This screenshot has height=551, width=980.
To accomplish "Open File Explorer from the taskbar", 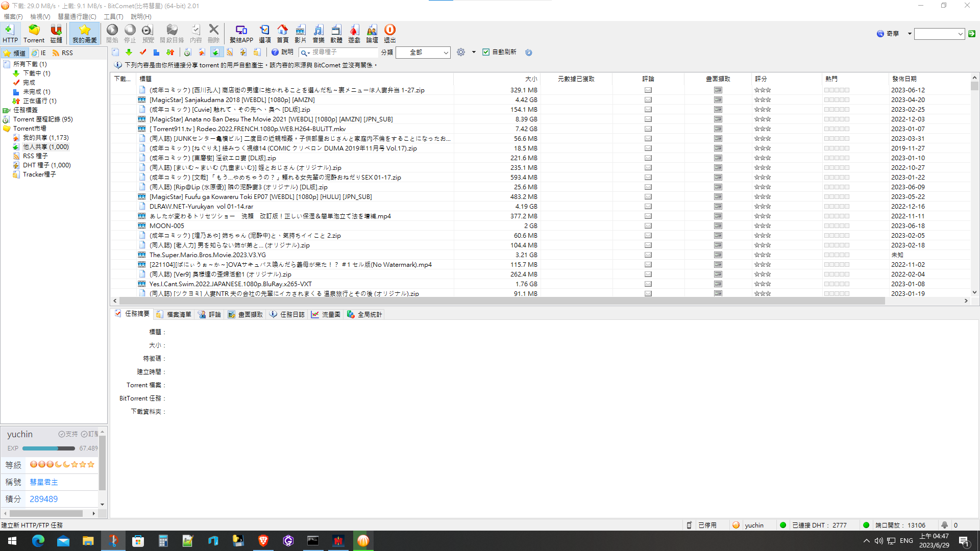I will (88, 541).
